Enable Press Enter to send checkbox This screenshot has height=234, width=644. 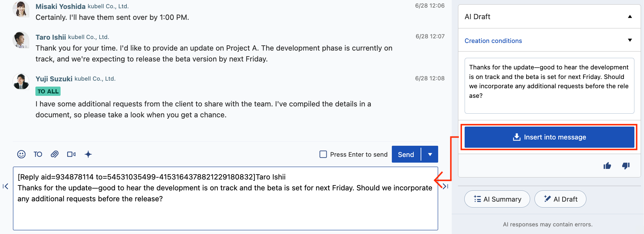point(323,154)
